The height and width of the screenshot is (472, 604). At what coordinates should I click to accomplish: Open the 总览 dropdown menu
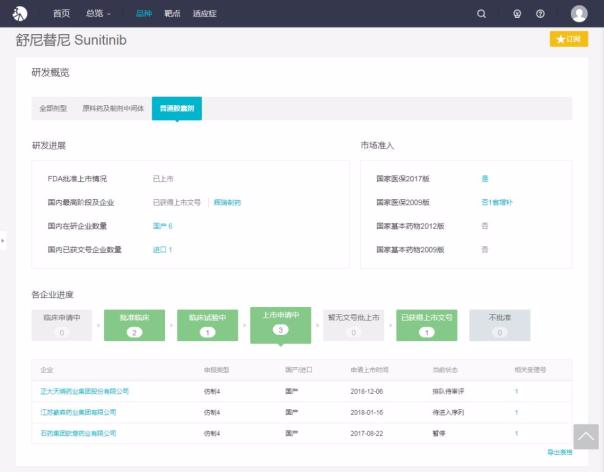[x=98, y=13]
